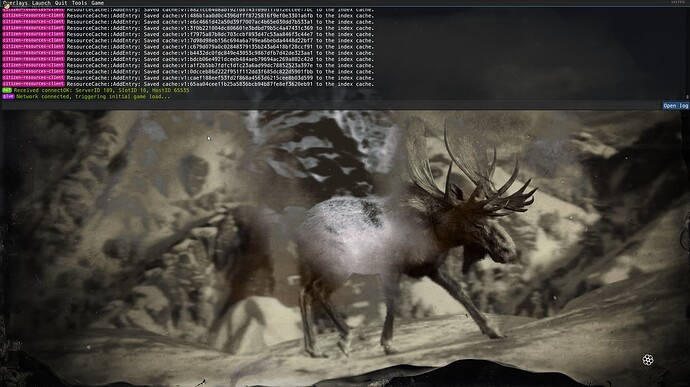Viewport: 690px width, 387px height.
Task: Click the console output scrollbar thumb
Action: [687, 97]
